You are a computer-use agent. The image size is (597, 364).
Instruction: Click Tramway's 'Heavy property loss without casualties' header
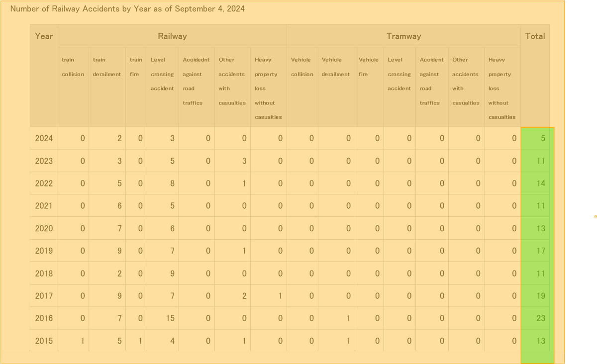tap(502, 88)
